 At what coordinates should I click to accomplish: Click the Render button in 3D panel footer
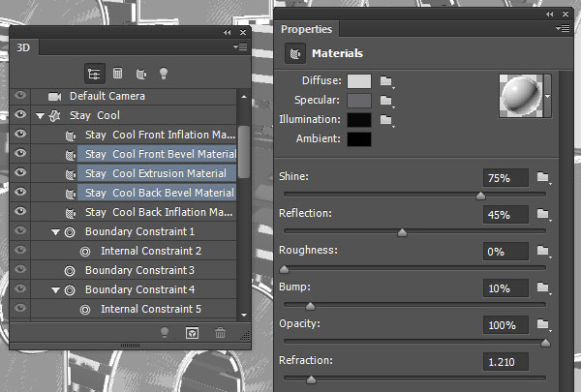point(192,333)
